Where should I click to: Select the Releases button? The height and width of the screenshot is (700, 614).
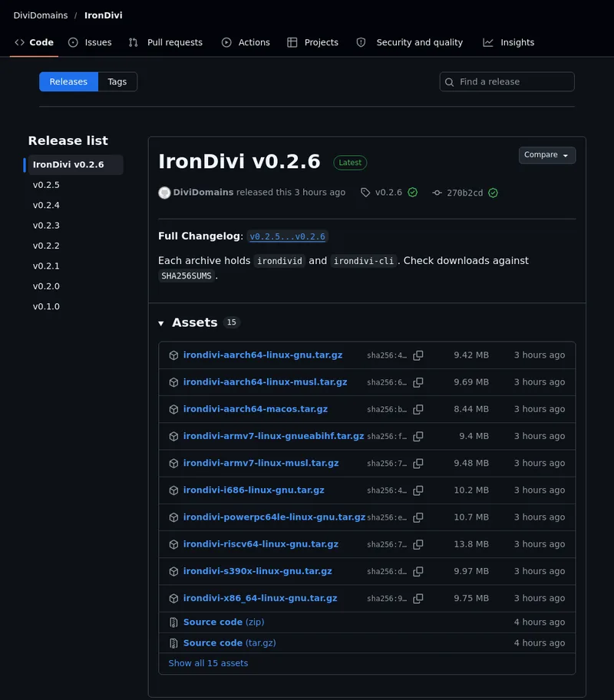68,81
